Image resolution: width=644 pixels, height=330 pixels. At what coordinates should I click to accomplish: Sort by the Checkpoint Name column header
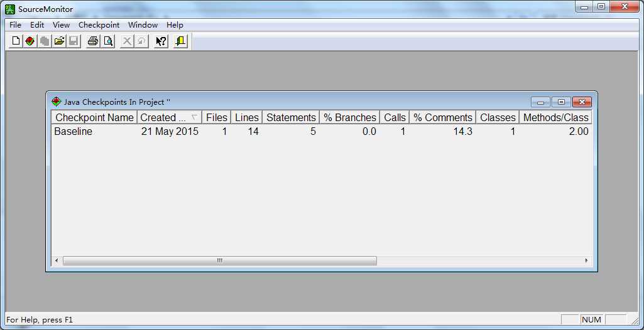(x=94, y=118)
